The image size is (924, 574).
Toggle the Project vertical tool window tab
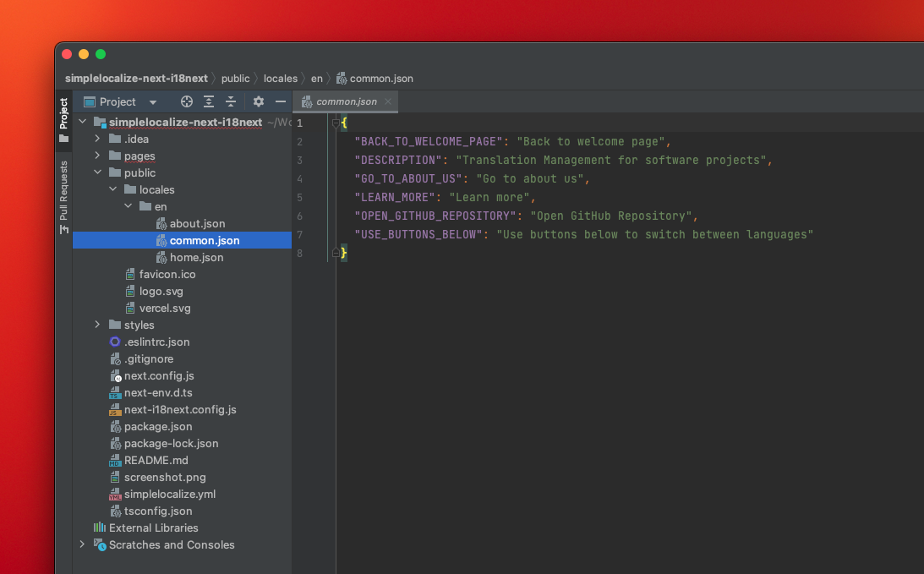[x=63, y=120]
